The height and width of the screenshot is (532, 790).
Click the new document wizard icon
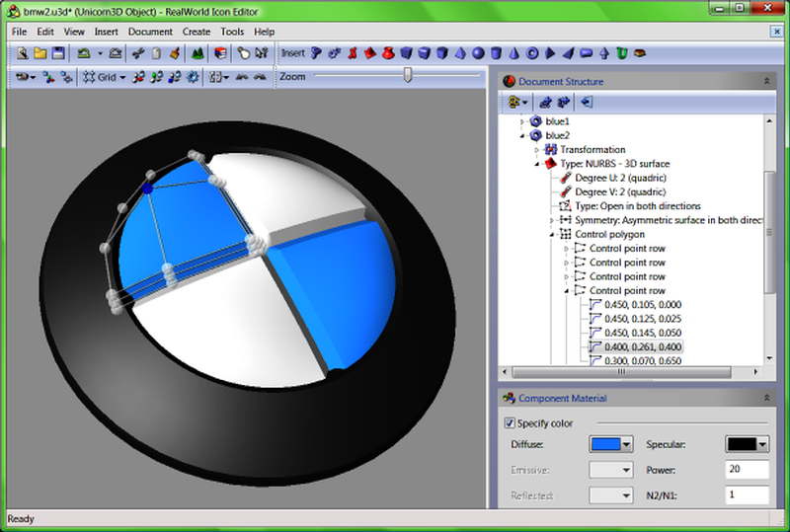(22, 53)
